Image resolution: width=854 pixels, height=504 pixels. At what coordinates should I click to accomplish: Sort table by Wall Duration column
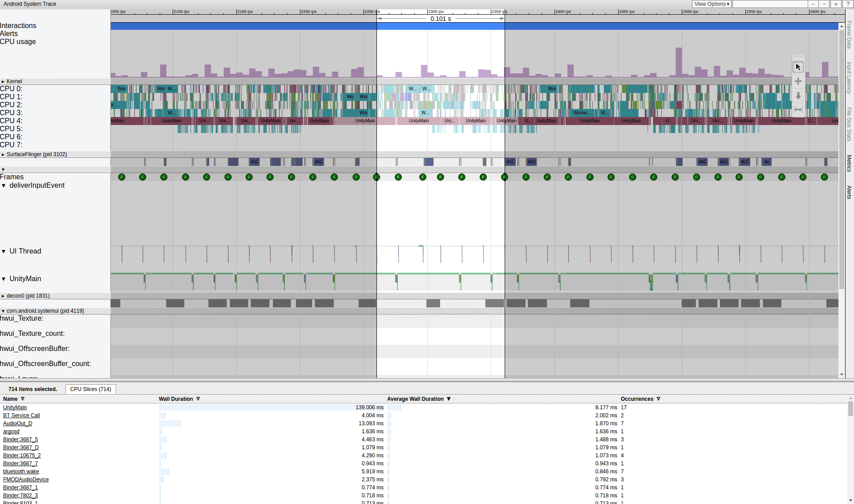pyautogui.click(x=179, y=399)
